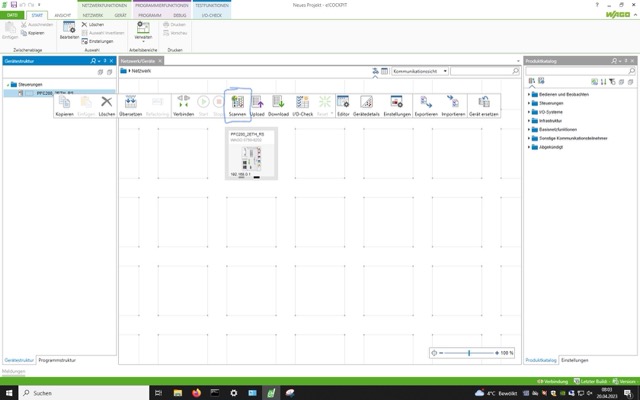
Task: Expand the I/O-Systeme catalog folder
Action: [x=530, y=110]
